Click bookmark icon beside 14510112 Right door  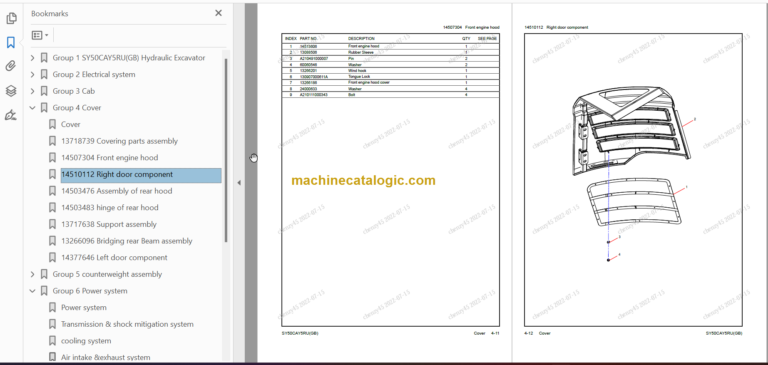52,174
